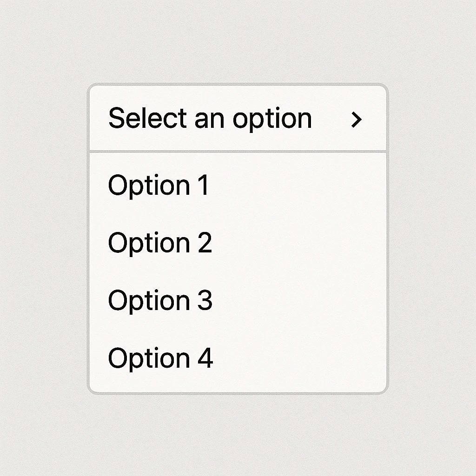The height and width of the screenshot is (476, 476).
Task: Pick Option 4 at the bottom of the list
Action: pyautogui.click(x=160, y=358)
